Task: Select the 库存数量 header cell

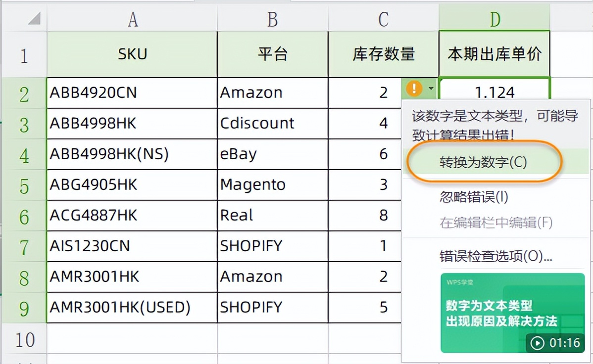Action: [x=383, y=54]
